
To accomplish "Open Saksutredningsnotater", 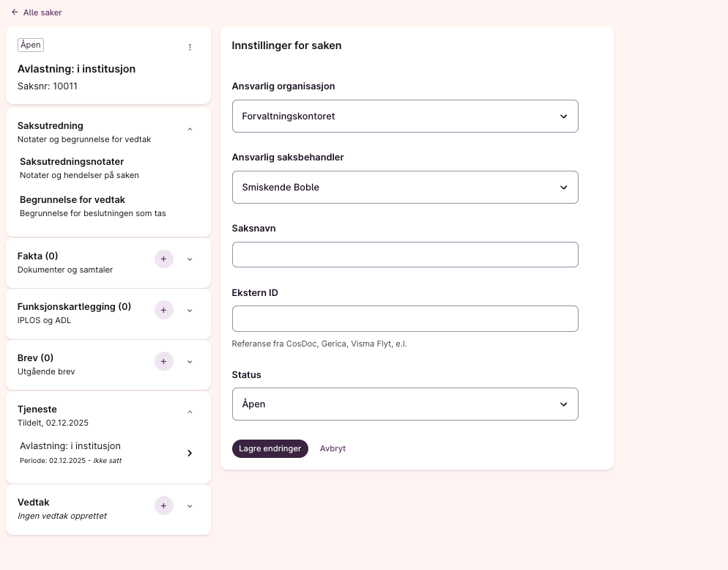I will 72,162.
